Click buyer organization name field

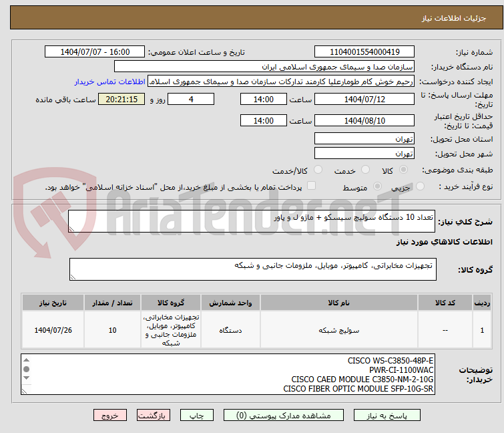264,67
